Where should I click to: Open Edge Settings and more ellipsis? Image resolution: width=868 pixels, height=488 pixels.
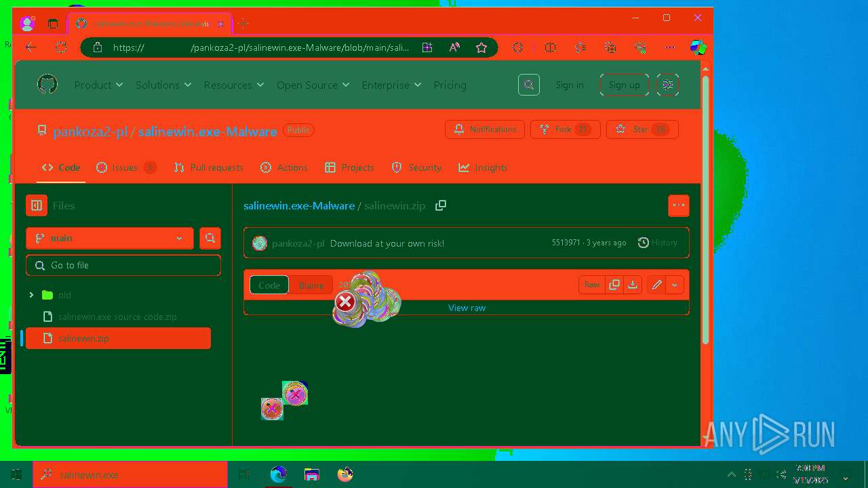coord(670,47)
